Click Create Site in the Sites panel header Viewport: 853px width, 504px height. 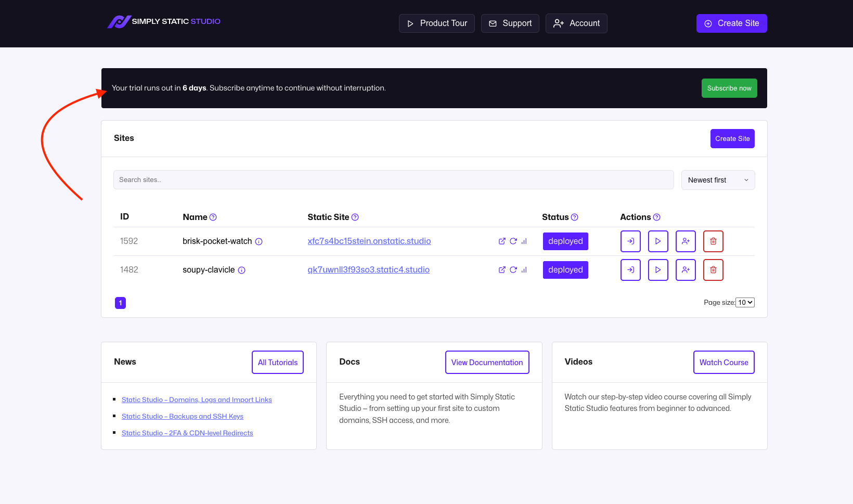(732, 139)
